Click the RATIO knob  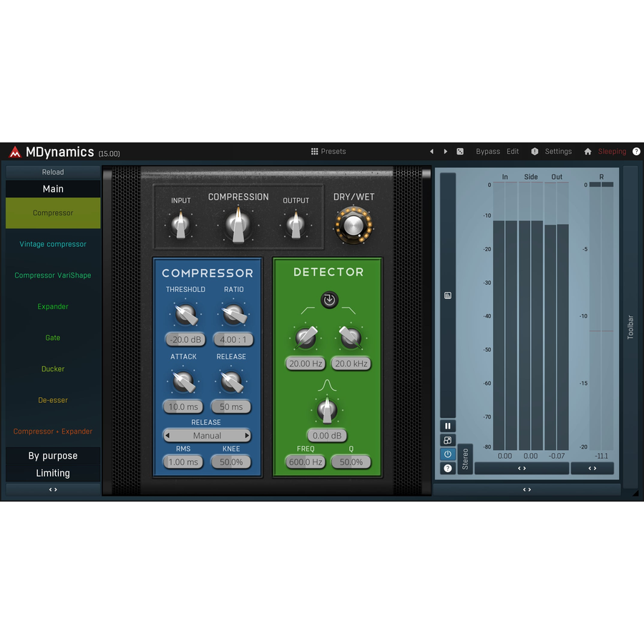click(234, 315)
